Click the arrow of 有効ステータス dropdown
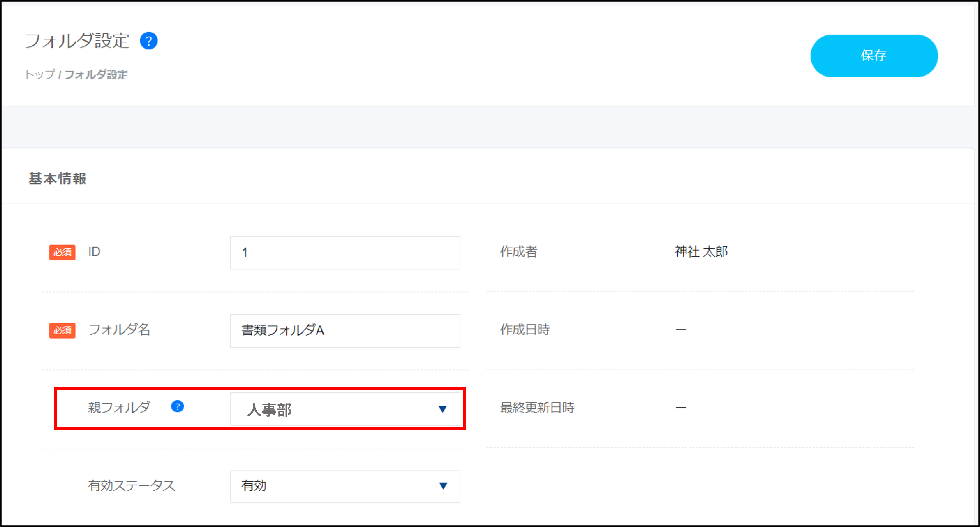The width and height of the screenshot is (980, 527). click(443, 486)
